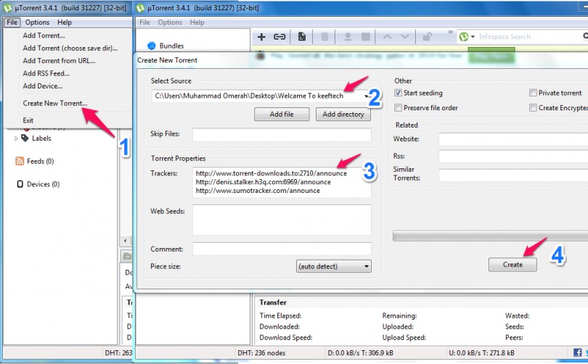Viewport: 588px width, 364px height.
Task: Click the Similar Torrents input field
Action: [513, 175]
